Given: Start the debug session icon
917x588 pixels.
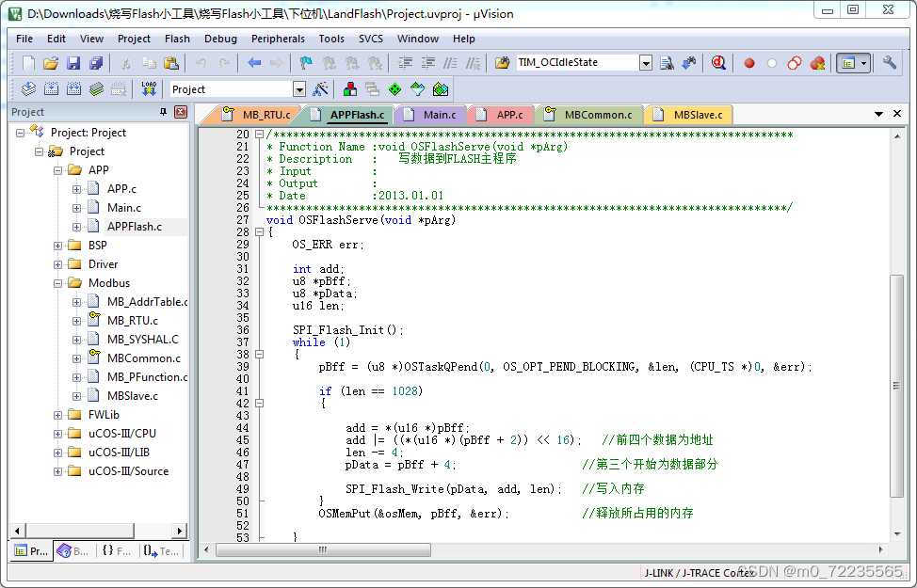Looking at the screenshot, I should [718, 62].
